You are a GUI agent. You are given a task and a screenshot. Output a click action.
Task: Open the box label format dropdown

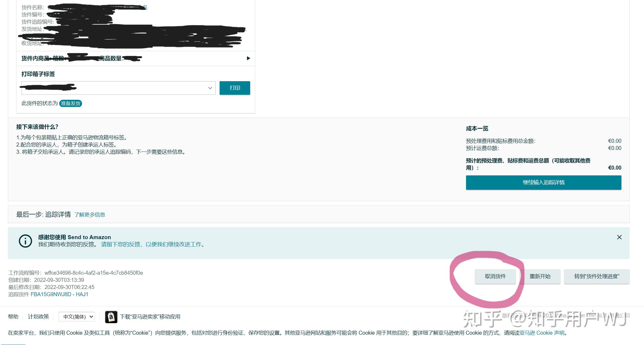click(x=118, y=88)
